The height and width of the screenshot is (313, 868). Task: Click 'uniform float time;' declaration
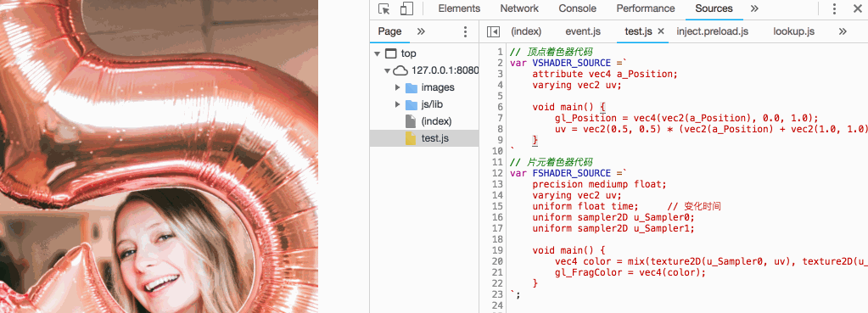(585, 206)
